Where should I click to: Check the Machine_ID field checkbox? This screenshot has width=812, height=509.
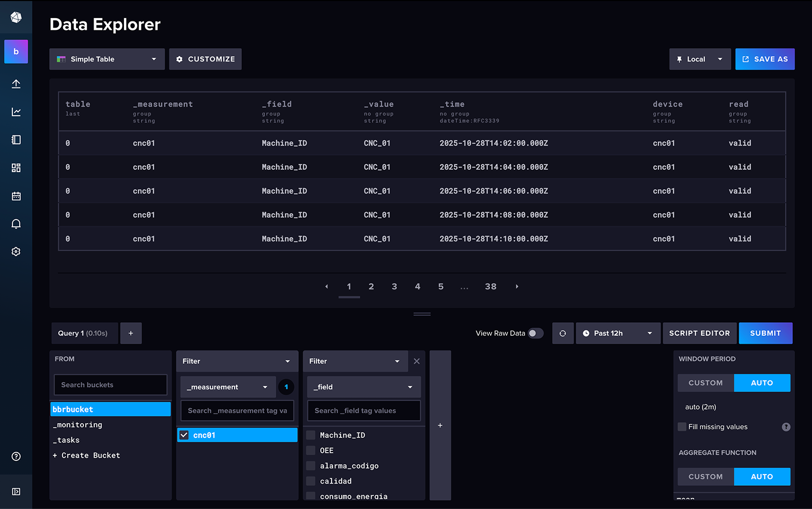click(311, 435)
